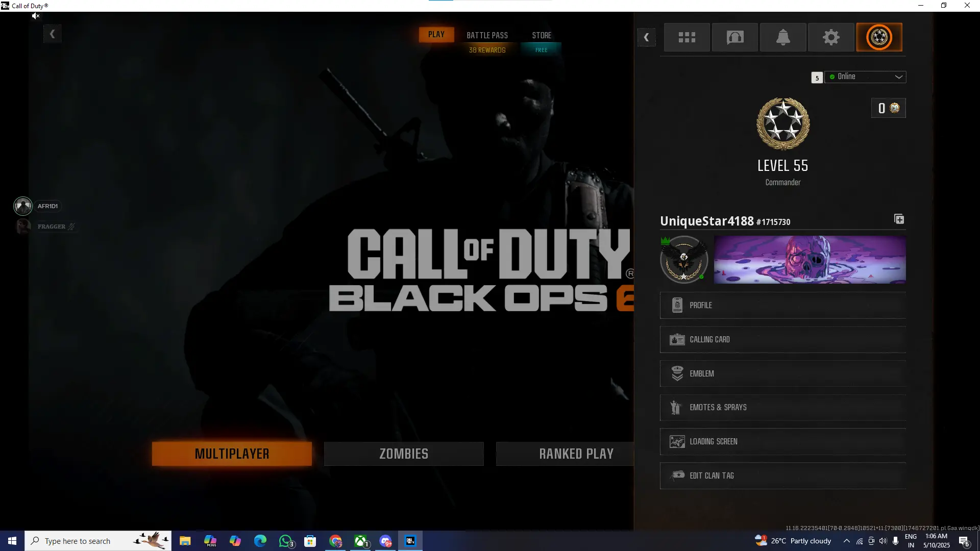
Task: Switch to the Battle Pass tab
Action: click(487, 36)
